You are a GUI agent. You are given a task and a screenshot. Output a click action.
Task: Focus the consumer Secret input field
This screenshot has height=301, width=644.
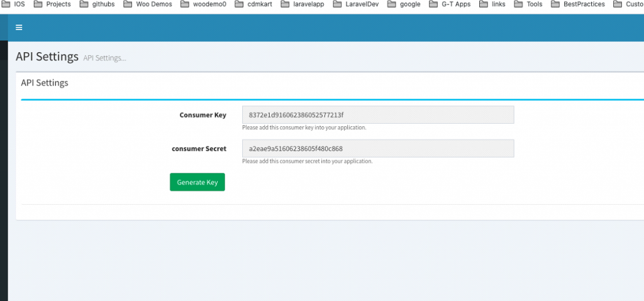[378, 148]
